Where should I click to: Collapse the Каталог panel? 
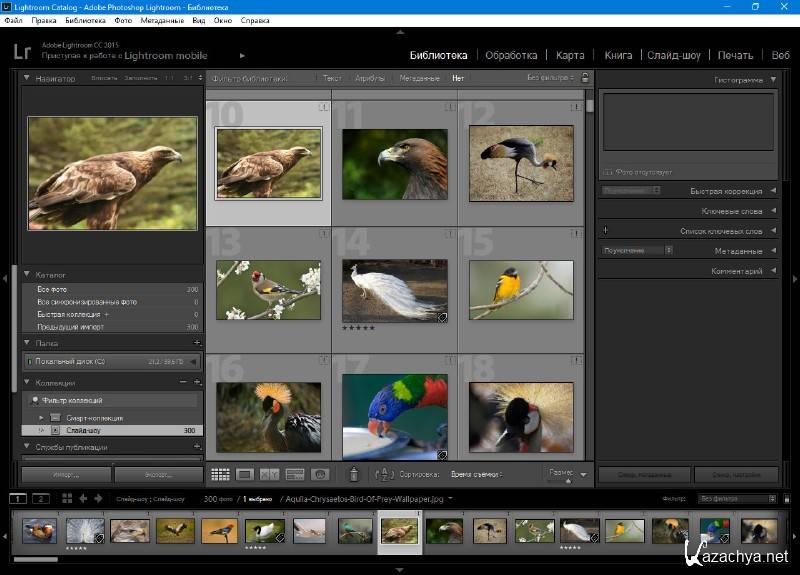pos(27,274)
